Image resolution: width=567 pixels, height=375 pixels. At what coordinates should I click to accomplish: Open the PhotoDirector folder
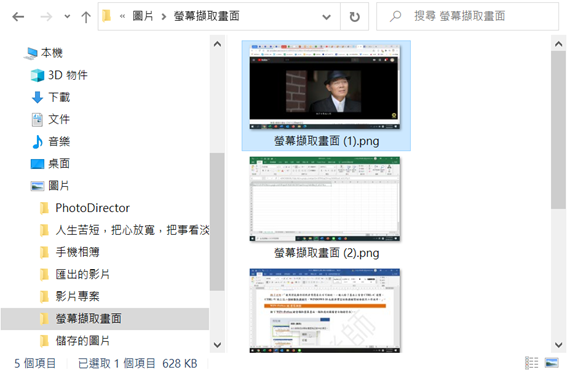pos(92,208)
